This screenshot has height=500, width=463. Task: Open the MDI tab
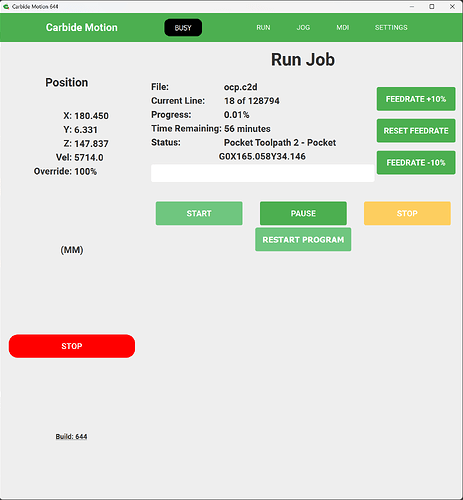(342, 28)
